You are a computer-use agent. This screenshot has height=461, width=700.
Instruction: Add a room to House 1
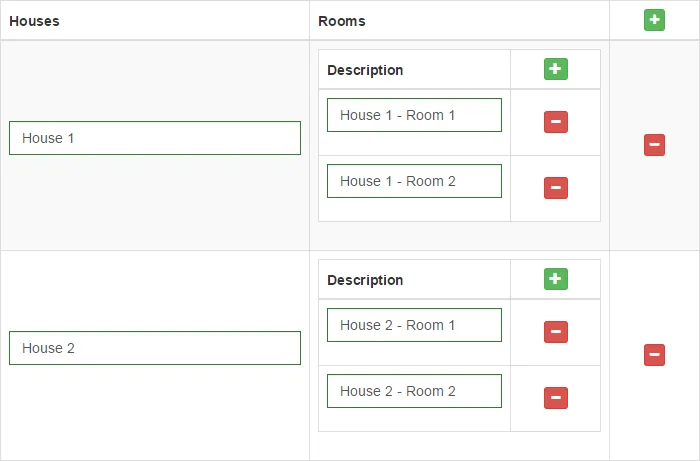[555, 69]
